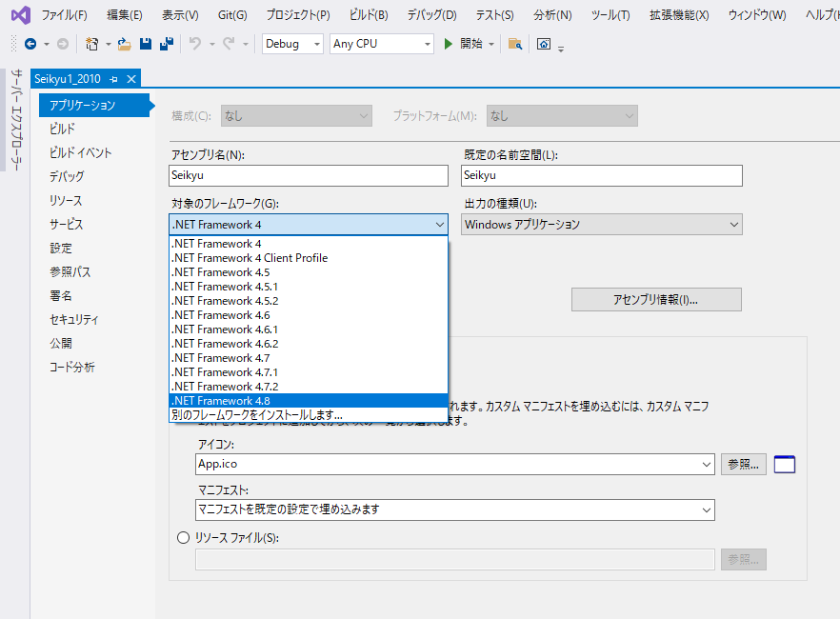Select the デバッグ properties page
The height and width of the screenshot is (619, 840).
coord(67,176)
